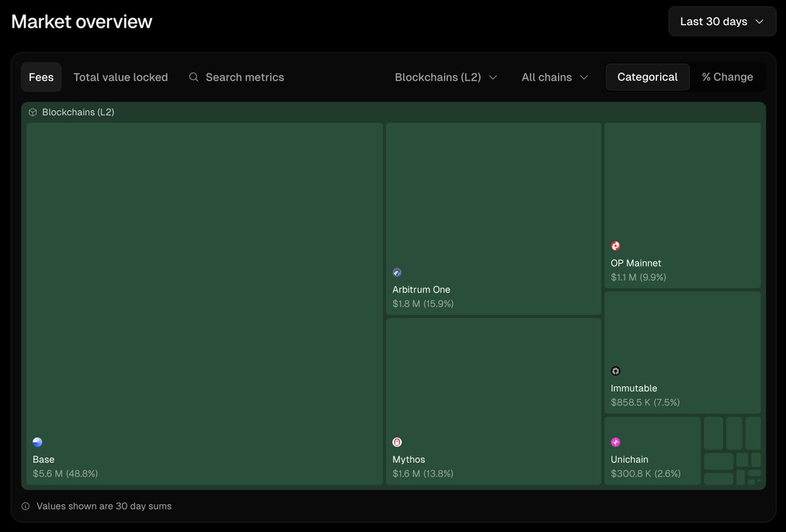Image resolution: width=786 pixels, height=532 pixels.
Task: Click the value $300.8 K (2.6%)
Action: pos(646,473)
